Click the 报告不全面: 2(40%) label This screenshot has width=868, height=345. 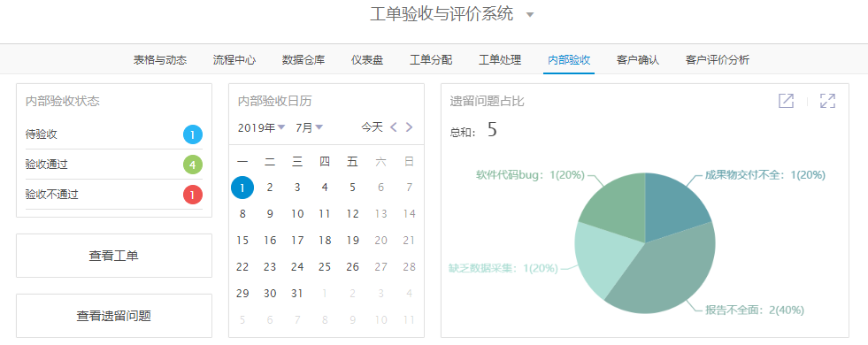pos(755,310)
